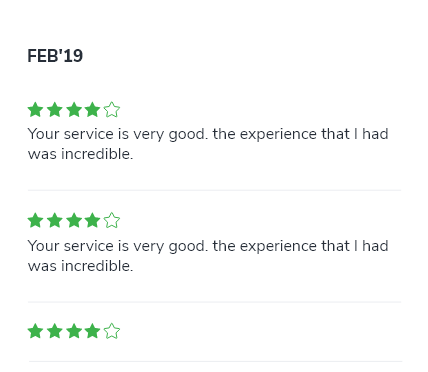Image resolution: width=428 pixels, height=372 pixels.
Task: Click the third star of the second review
Action: point(74,220)
